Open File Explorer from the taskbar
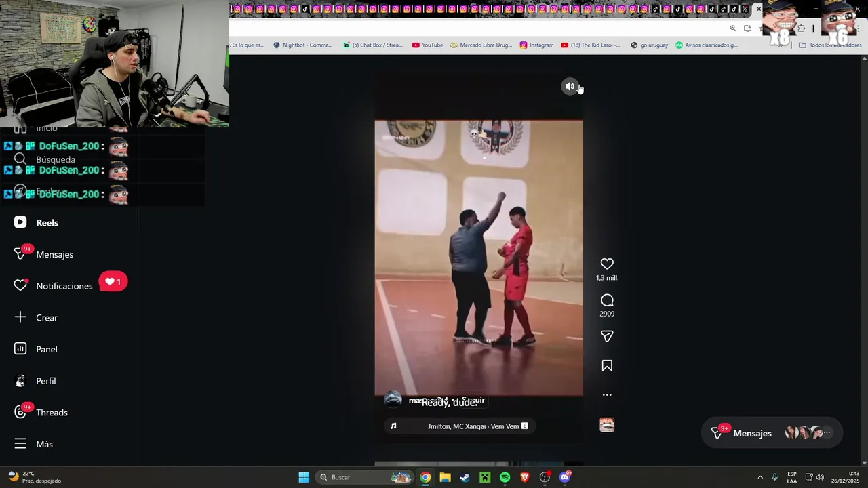This screenshot has height=488, width=868. (445, 477)
